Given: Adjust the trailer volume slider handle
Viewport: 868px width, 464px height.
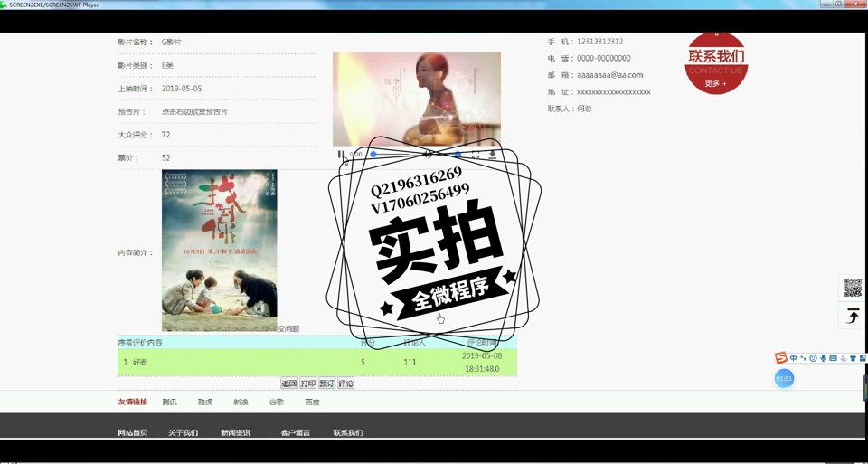Looking at the screenshot, I should (458, 155).
